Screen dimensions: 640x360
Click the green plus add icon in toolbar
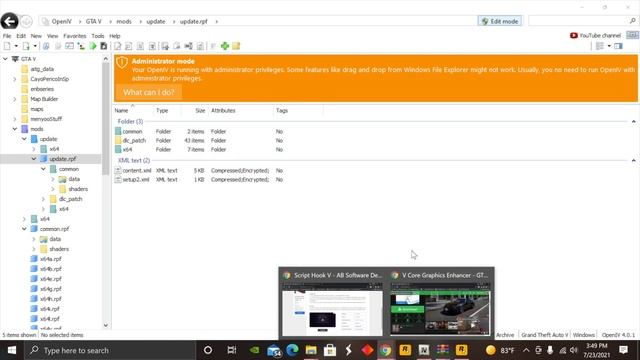225,46
